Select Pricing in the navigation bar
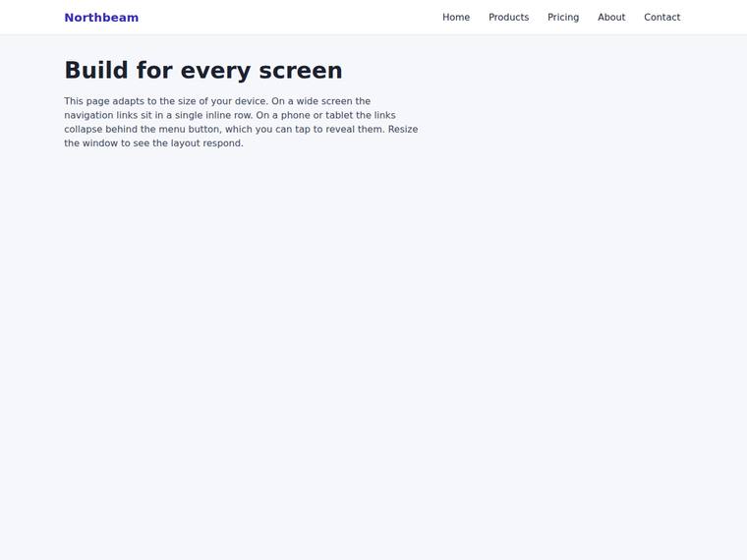The image size is (747, 560). click(x=563, y=17)
